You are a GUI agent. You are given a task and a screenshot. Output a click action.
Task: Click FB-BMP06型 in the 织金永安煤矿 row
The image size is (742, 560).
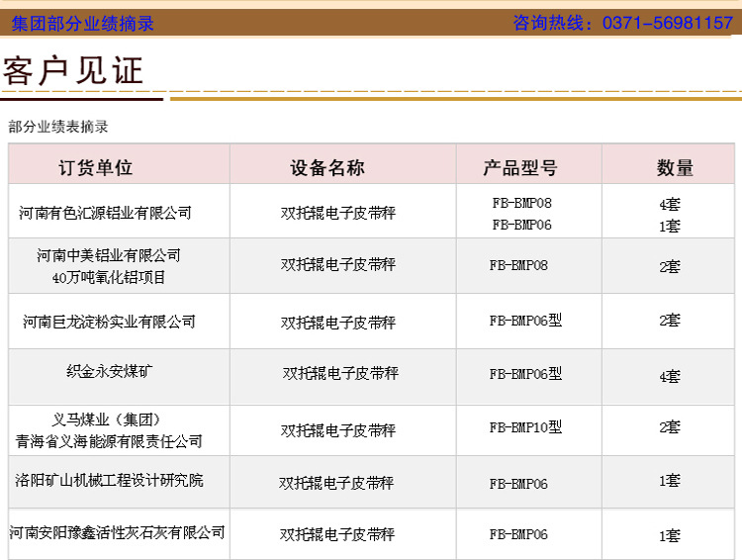coord(525,374)
